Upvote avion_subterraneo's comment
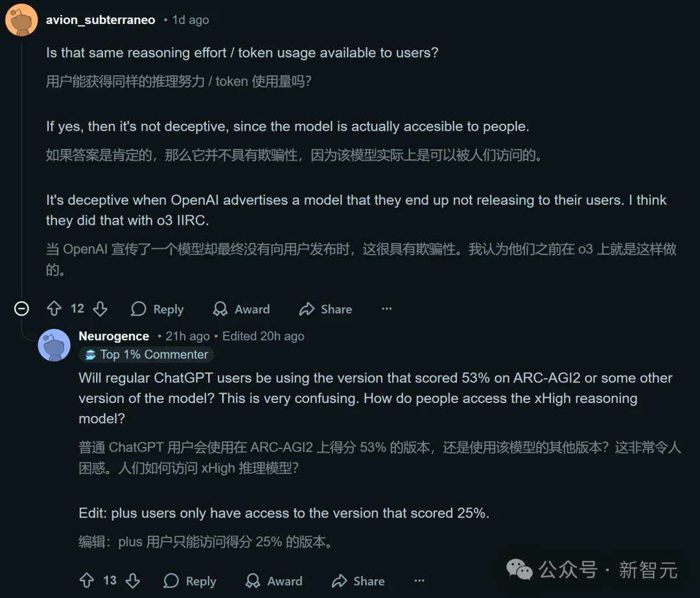The height and width of the screenshot is (598, 700). coord(54,309)
